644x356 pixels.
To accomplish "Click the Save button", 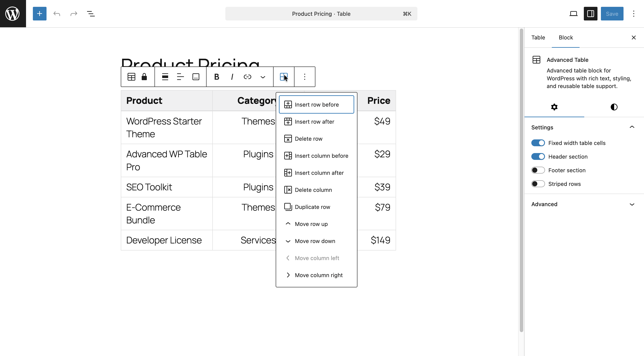I will coord(612,13).
